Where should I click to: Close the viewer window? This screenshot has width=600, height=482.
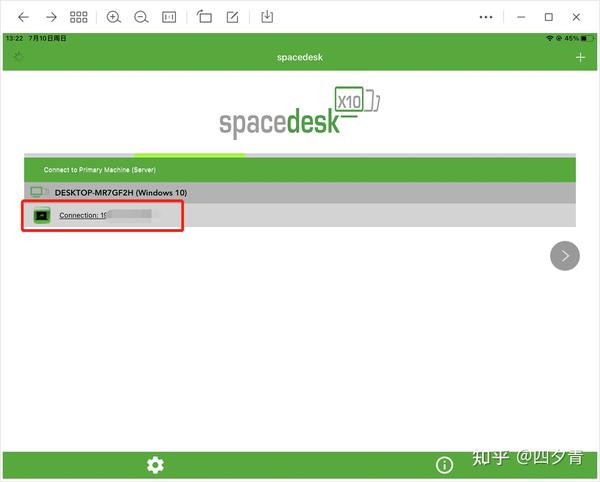(576, 17)
